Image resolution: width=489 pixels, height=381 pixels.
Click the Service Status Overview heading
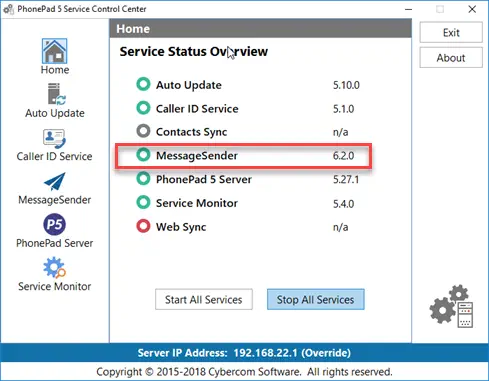pyautogui.click(x=194, y=51)
